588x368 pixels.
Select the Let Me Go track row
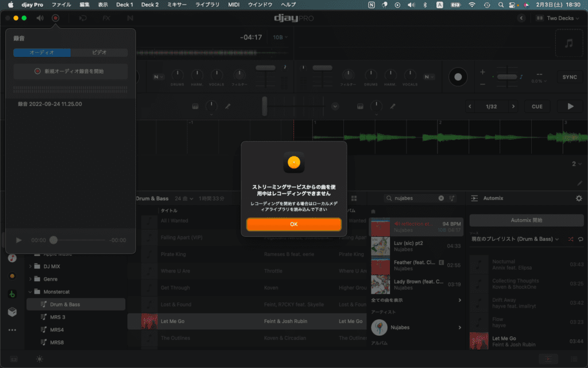coord(246,321)
